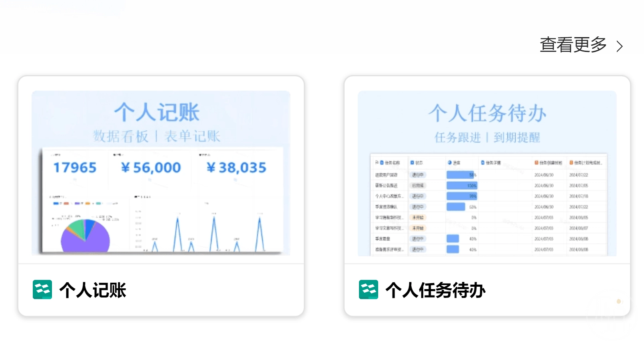This screenshot has height=347, width=644.
Task: Click the green 个人任务待办 spreadsheet icon
Action: click(368, 289)
